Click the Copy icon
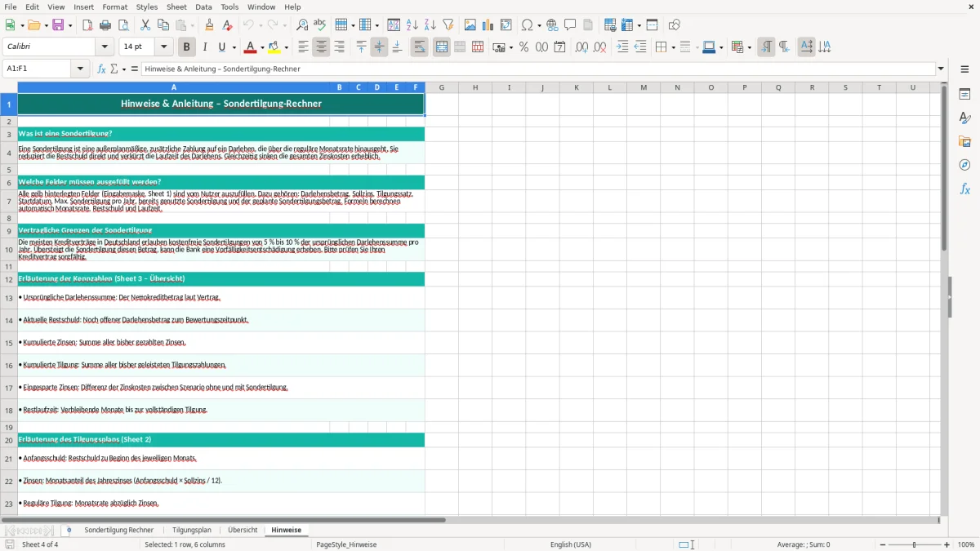 [163, 25]
